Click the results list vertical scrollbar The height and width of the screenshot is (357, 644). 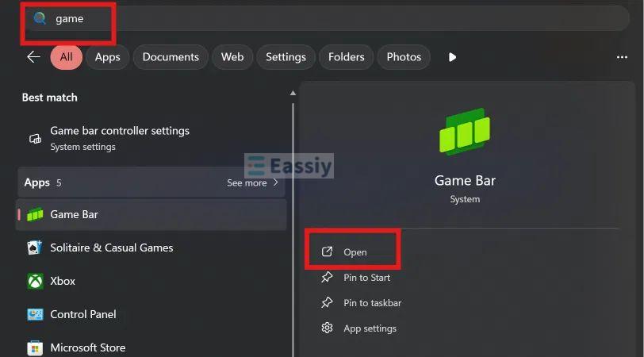click(x=293, y=230)
